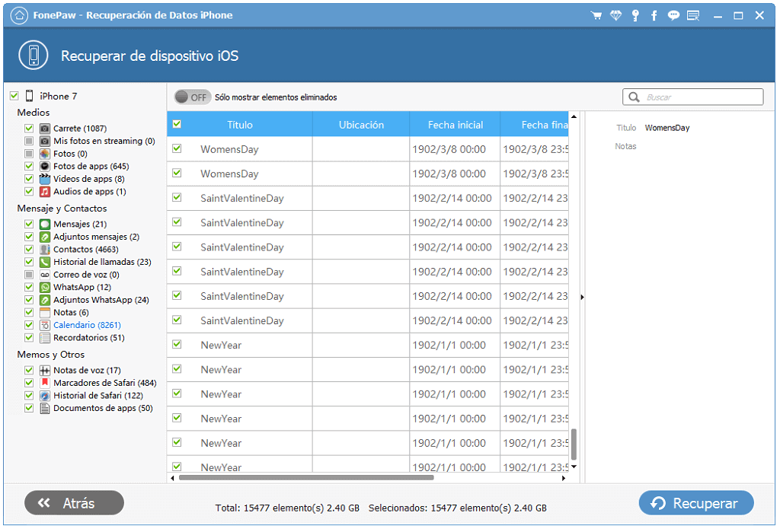Uncheck the select-all checkbox in table header

[x=177, y=124]
